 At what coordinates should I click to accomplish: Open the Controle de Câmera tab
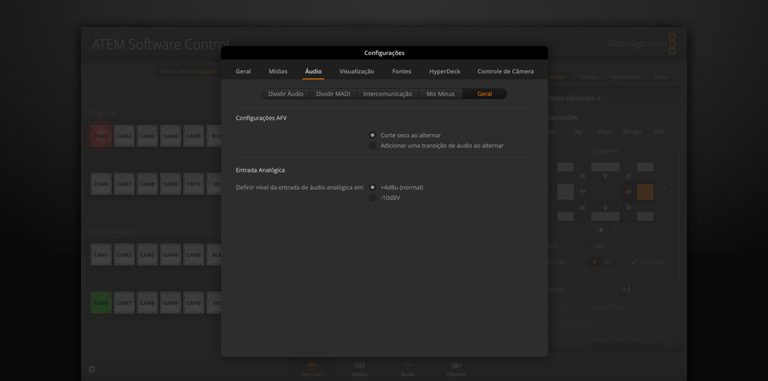tap(505, 71)
